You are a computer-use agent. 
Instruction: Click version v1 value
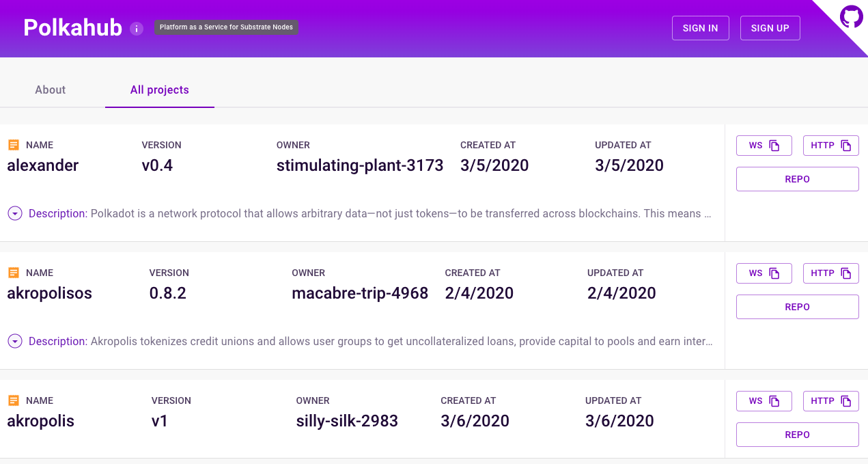pyautogui.click(x=160, y=421)
